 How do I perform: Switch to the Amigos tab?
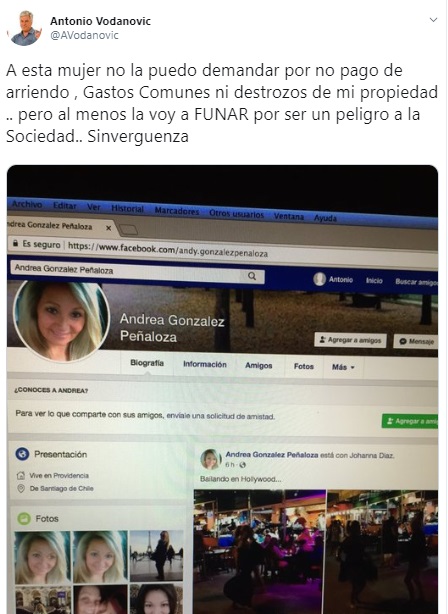coord(258,365)
